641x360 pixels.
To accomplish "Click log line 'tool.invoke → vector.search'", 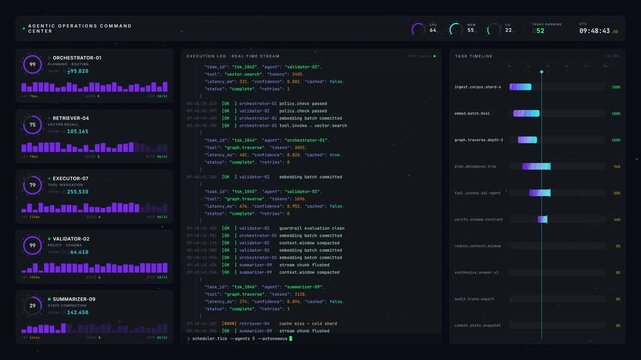I will pyautogui.click(x=267, y=125).
